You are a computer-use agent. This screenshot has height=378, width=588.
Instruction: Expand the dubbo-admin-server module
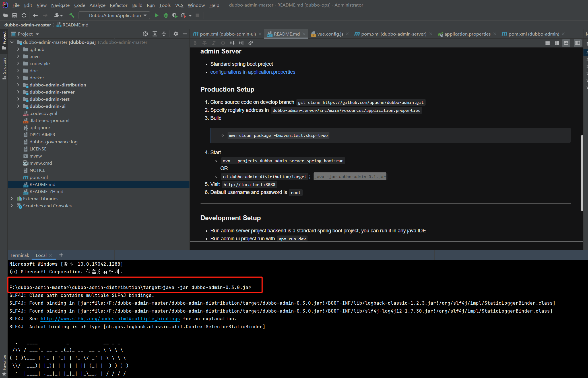pyautogui.click(x=18, y=92)
